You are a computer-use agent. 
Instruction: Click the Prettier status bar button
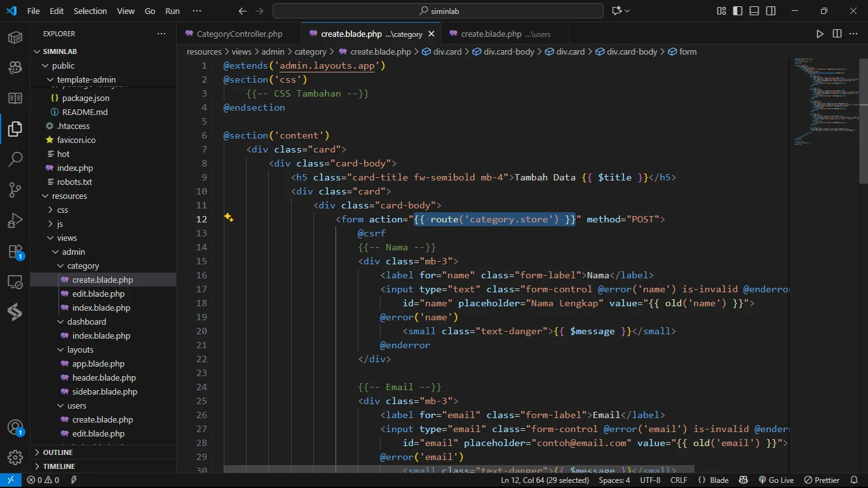point(822,480)
